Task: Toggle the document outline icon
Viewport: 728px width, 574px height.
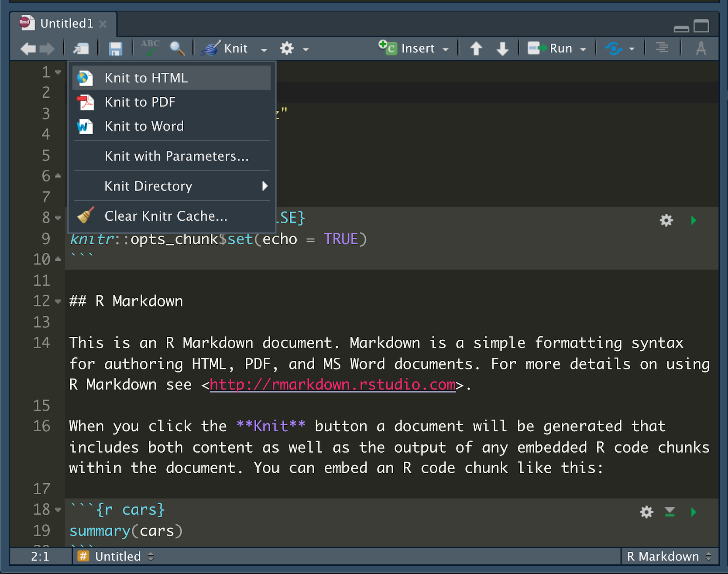Action: (662, 48)
